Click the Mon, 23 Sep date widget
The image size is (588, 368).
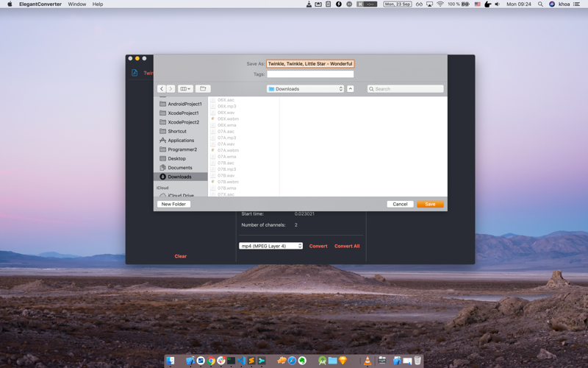click(x=398, y=4)
